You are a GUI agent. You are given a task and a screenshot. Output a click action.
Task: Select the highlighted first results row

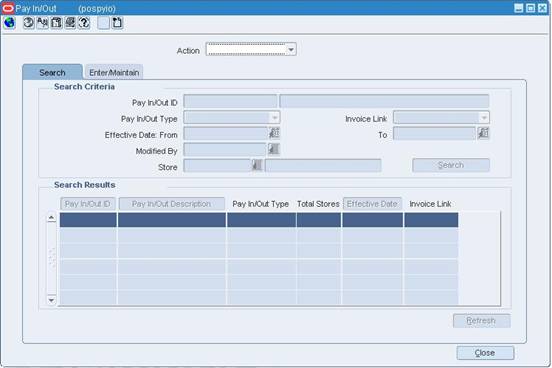[259, 220]
